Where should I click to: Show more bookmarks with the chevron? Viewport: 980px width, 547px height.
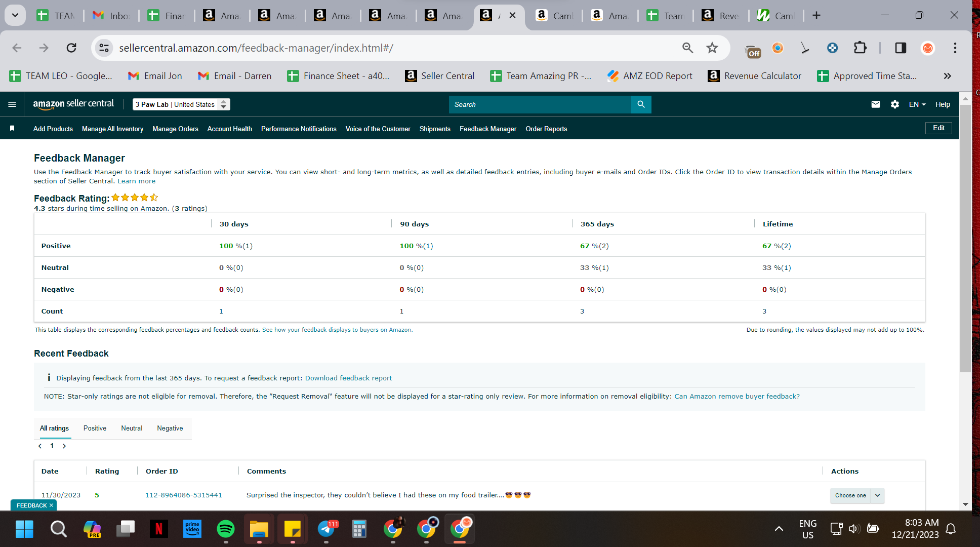(947, 76)
